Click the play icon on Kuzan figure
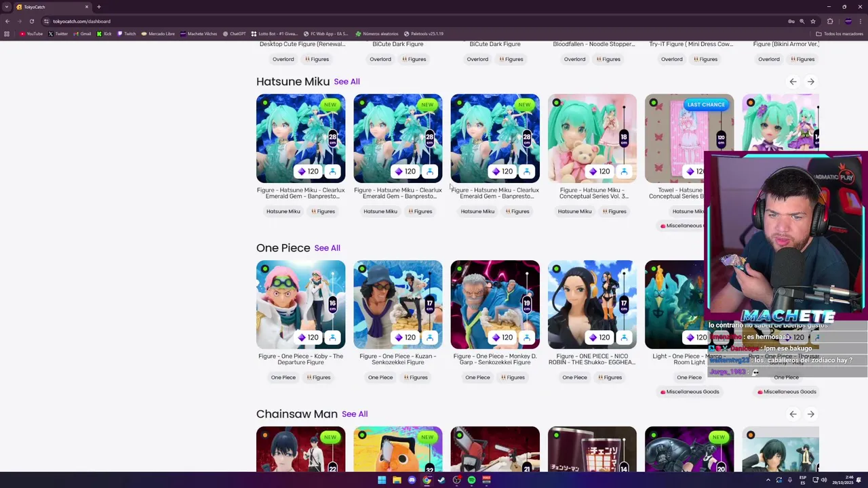This screenshot has width=868, height=488. [429, 338]
